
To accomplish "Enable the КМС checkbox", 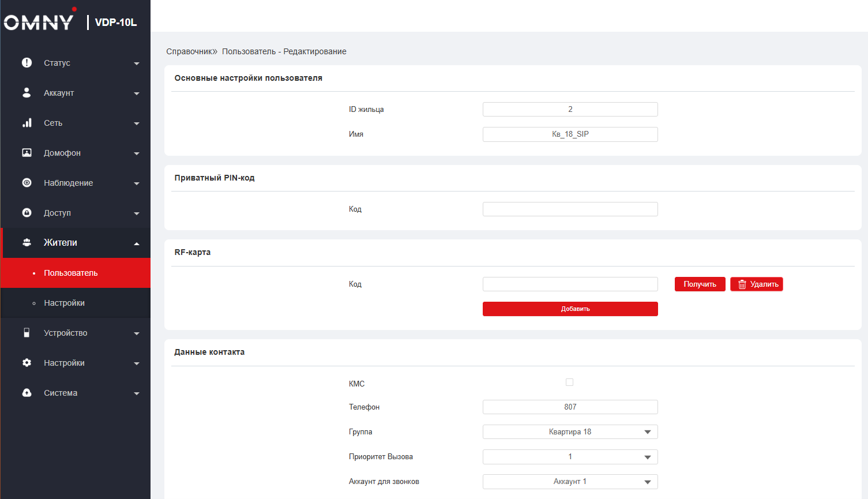I will tap(569, 382).
